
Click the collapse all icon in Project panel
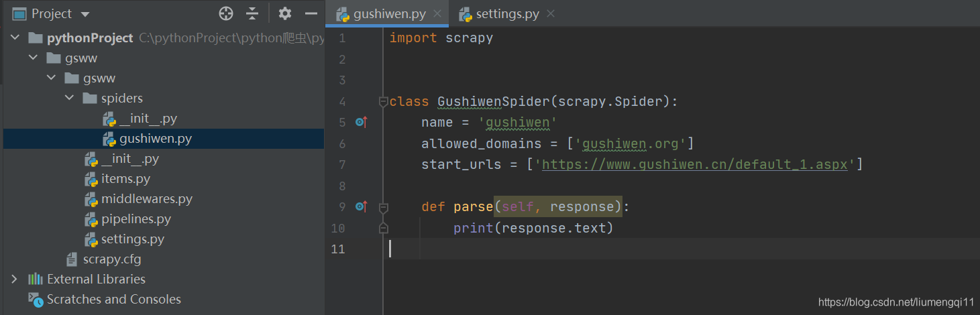(252, 13)
